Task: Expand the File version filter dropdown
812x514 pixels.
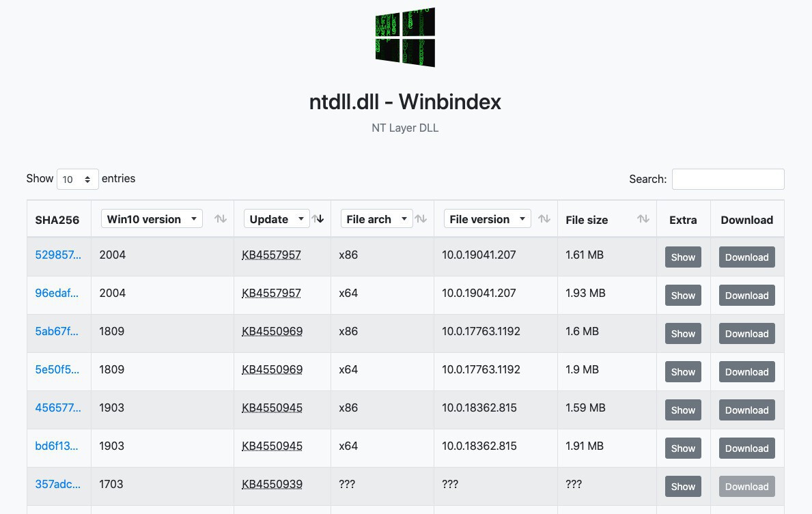Action: pyautogui.click(x=487, y=219)
